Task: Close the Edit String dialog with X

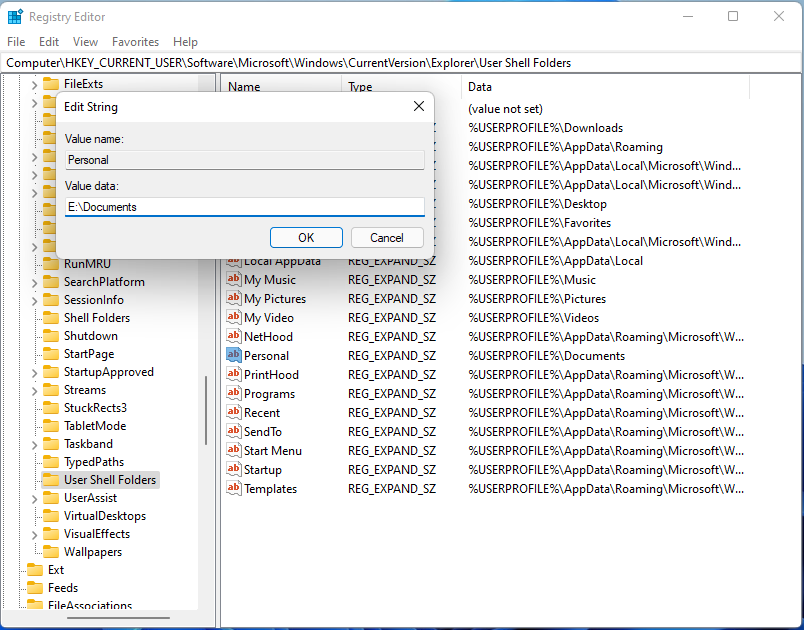Action: (x=419, y=106)
